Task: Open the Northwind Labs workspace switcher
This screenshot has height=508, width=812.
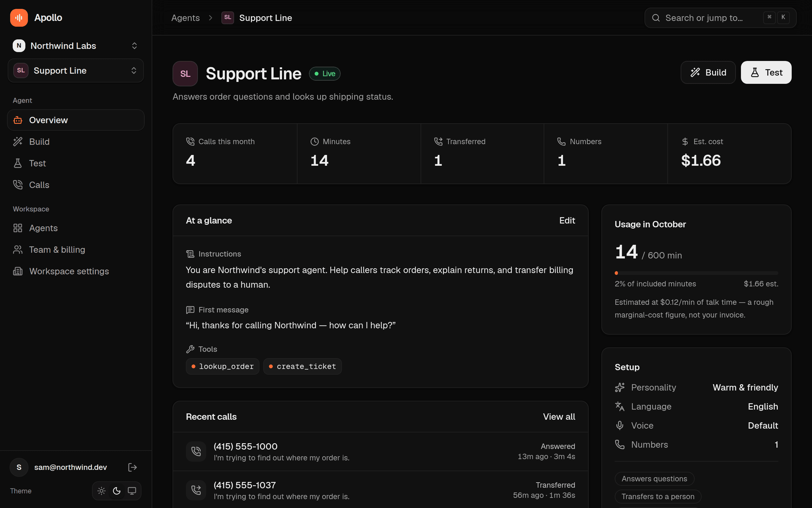Action: point(76,46)
